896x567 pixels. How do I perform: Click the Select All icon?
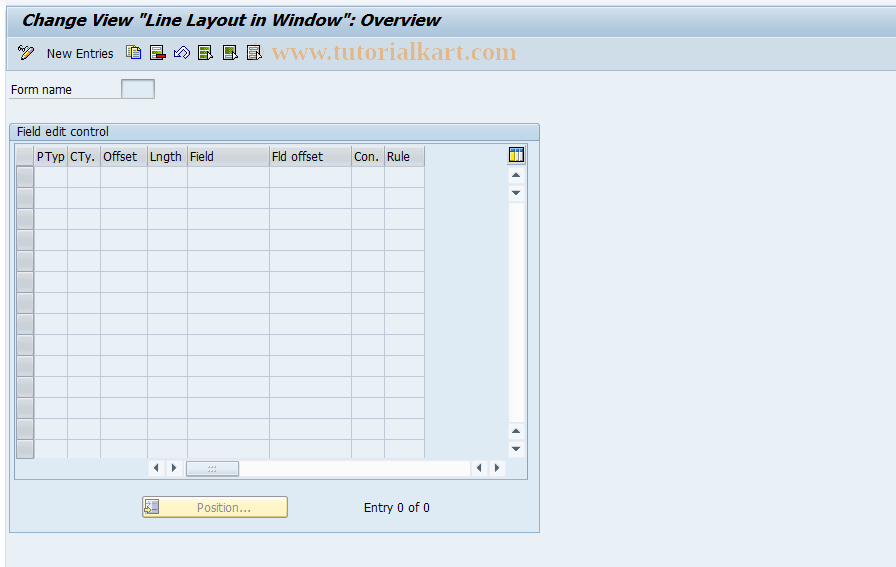[205, 53]
